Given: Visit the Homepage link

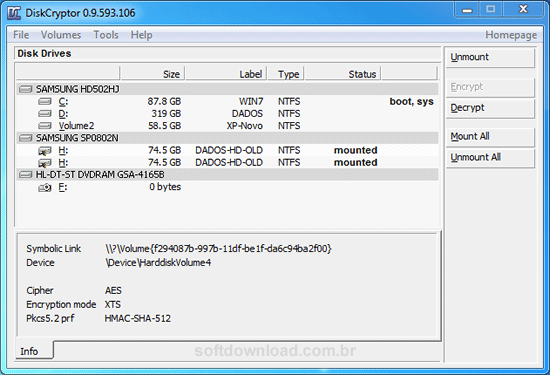Looking at the screenshot, I should point(511,35).
